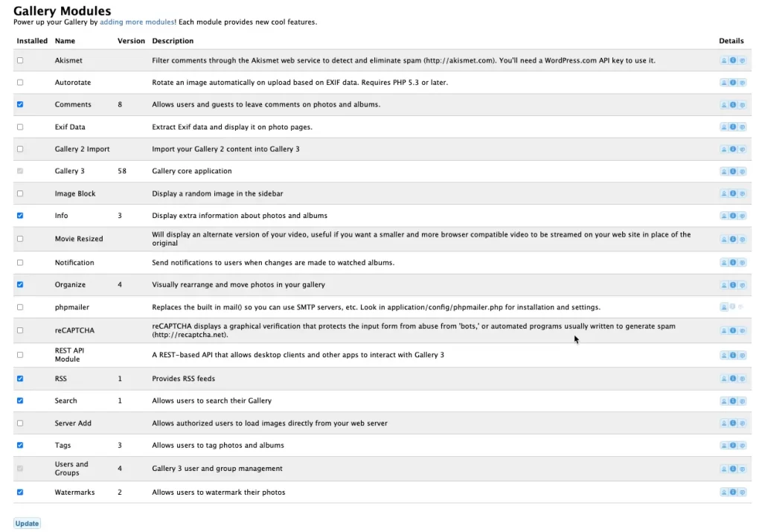Screen dimensions: 762x532
Task: Click the discussion icon for the Search module
Action: (x=742, y=401)
